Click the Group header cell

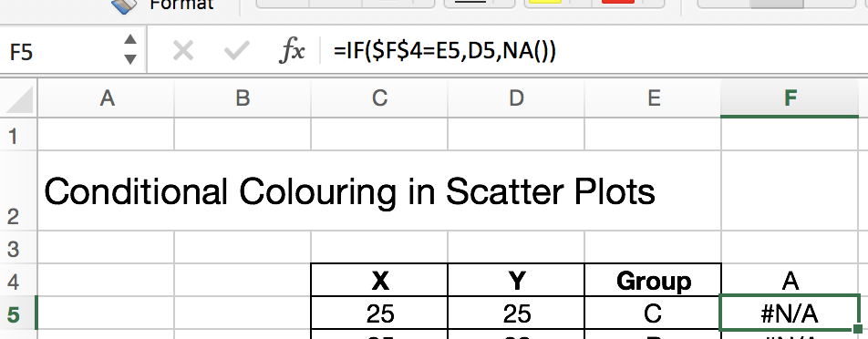coord(653,281)
